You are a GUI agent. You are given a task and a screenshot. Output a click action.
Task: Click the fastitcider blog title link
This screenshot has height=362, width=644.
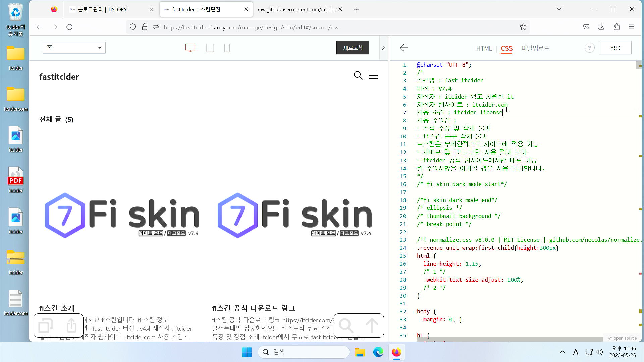(x=59, y=77)
